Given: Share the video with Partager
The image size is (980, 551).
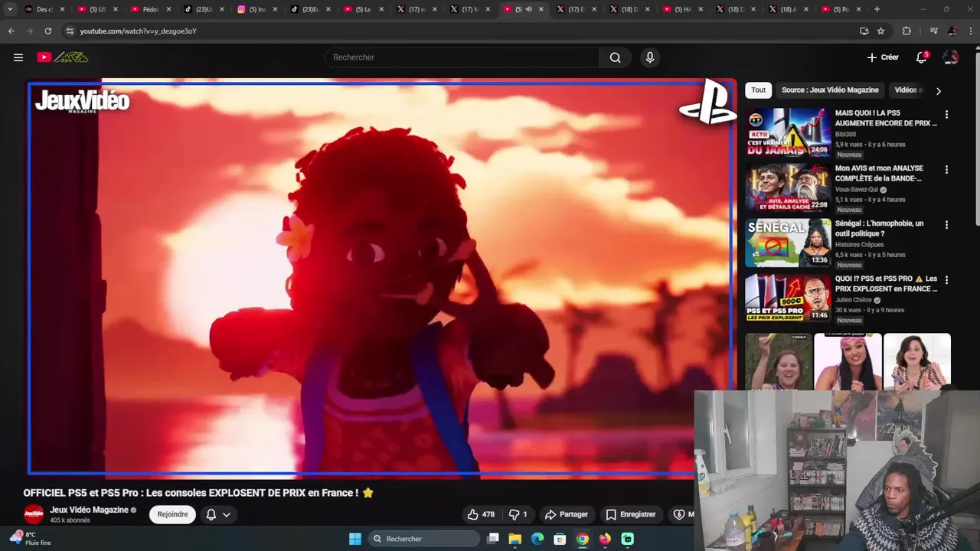Looking at the screenshot, I should (x=567, y=514).
